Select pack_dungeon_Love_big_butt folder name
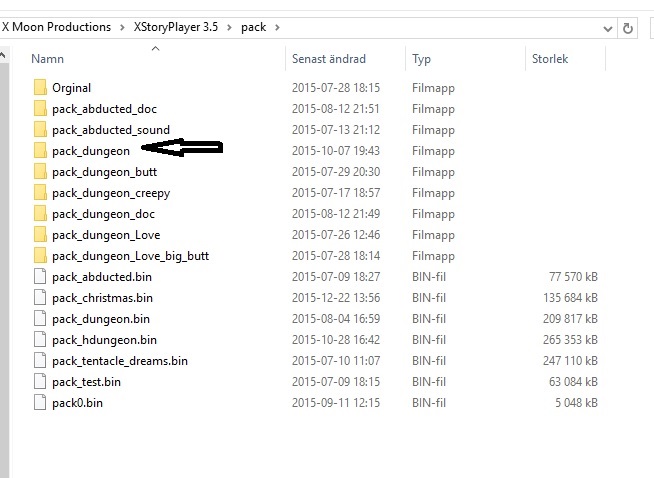 [x=131, y=256]
